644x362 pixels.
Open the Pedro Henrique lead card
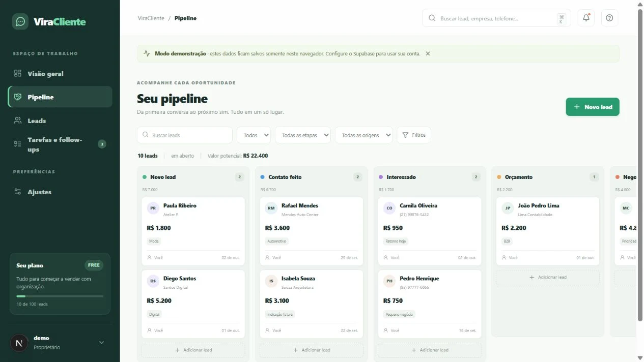(430, 304)
